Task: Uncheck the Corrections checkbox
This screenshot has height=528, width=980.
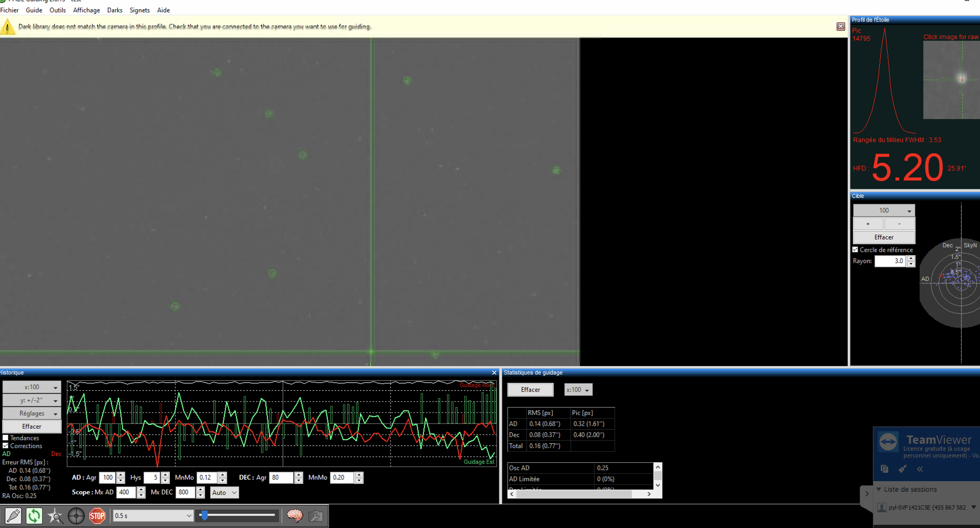Action: coord(6,446)
